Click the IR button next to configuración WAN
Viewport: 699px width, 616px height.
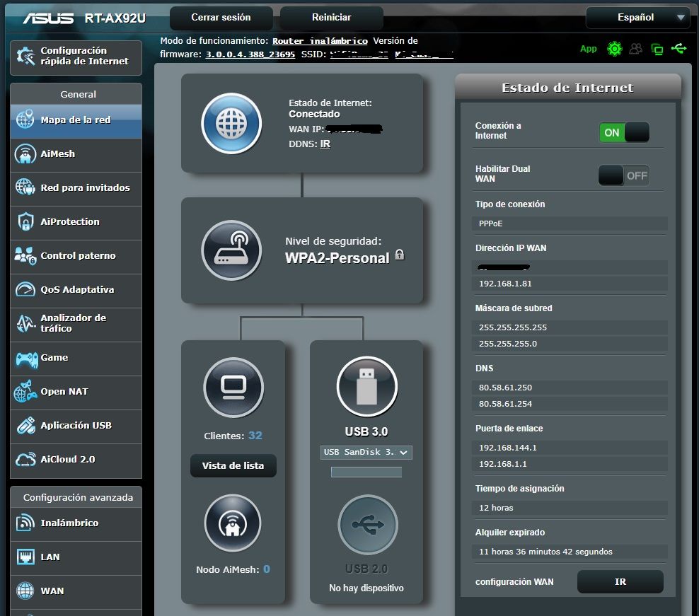click(620, 581)
